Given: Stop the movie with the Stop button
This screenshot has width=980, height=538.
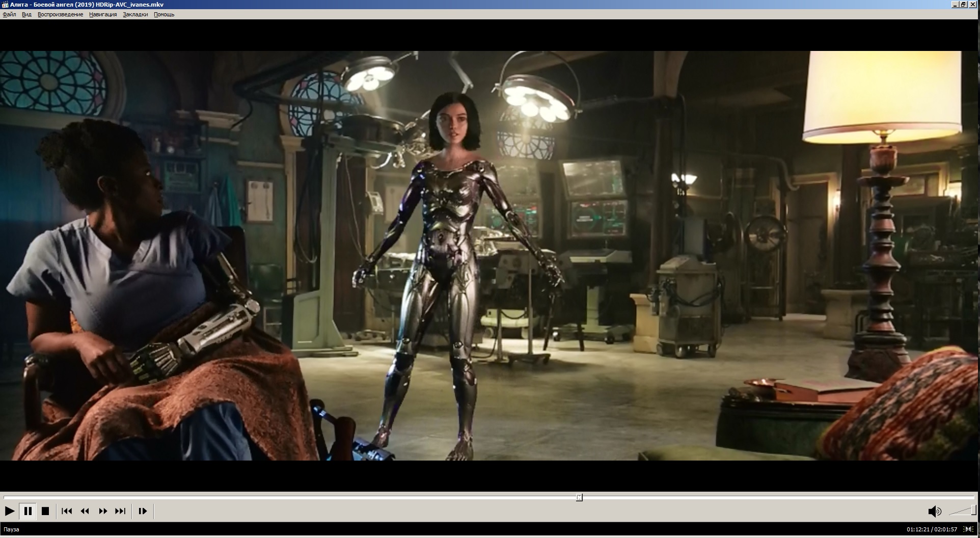Looking at the screenshot, I should tap(45, 511).
